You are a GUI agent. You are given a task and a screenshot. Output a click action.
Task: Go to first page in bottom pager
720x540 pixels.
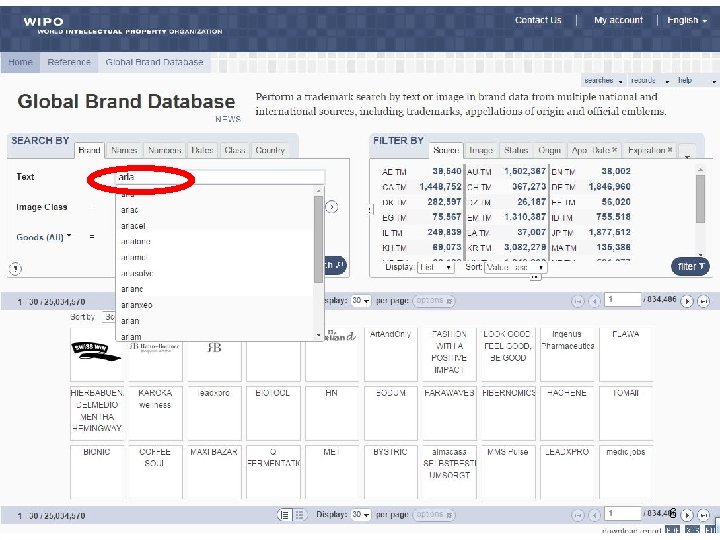578,515
